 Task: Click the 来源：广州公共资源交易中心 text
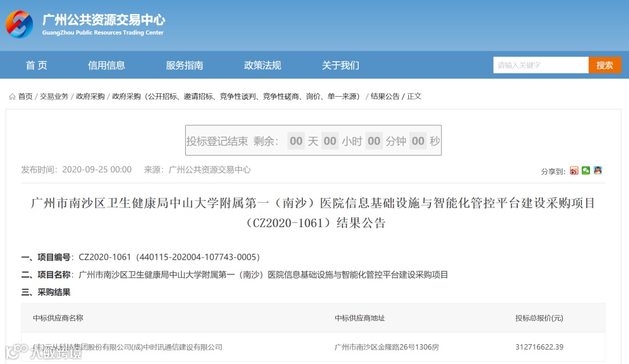(x=197, y=169)
